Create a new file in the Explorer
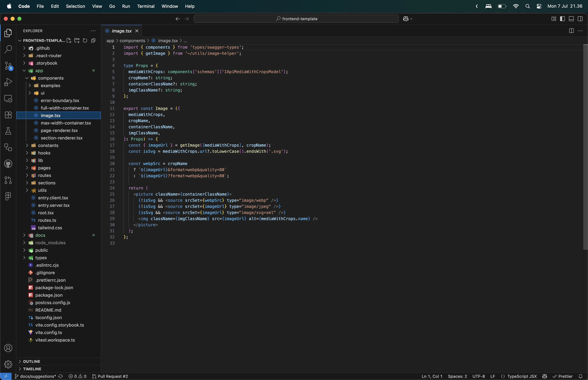 69,40
